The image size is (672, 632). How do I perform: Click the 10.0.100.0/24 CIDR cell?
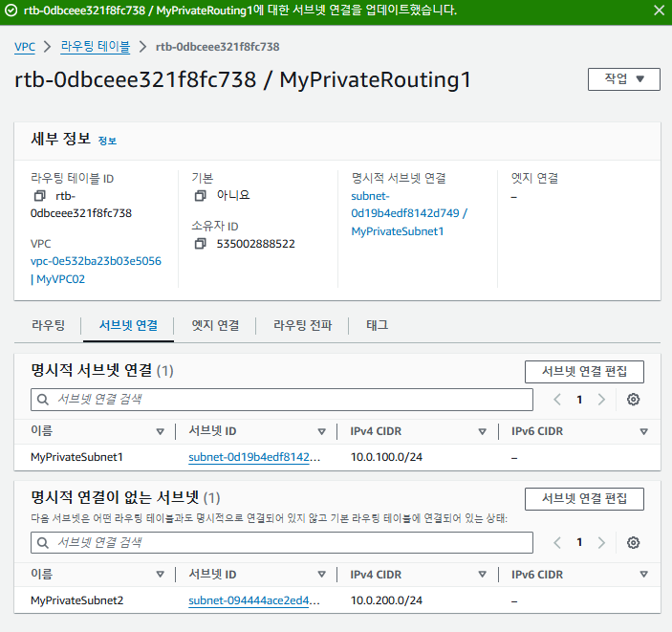pos(386,457)
